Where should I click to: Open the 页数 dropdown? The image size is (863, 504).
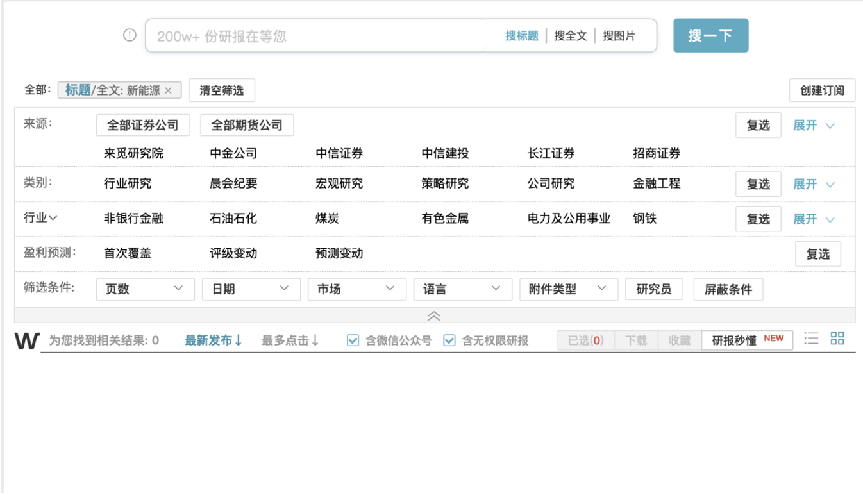145,289
